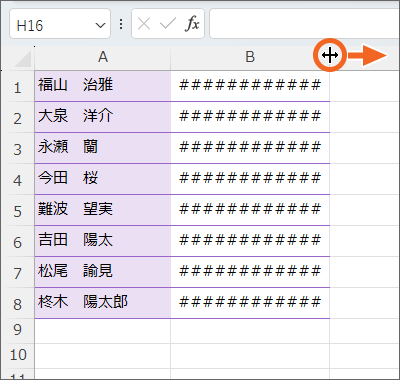Click cell containing 永瀬 蘭

(x=103, y=148)
